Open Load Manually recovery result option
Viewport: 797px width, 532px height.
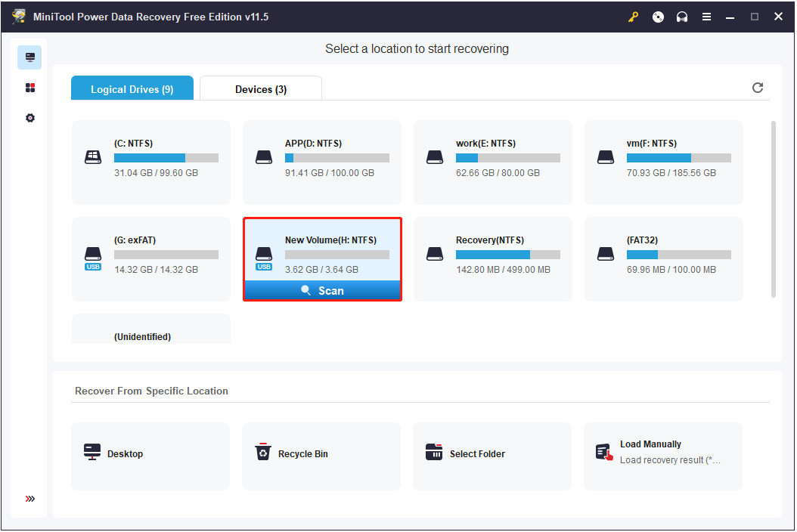pyautogui.click(x=663, y=456)
